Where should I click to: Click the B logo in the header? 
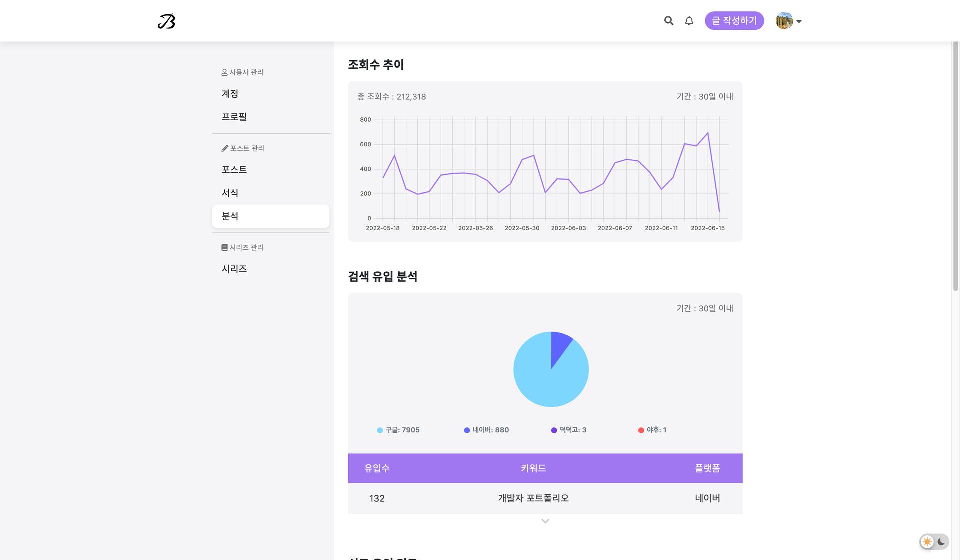pos(166,21)
